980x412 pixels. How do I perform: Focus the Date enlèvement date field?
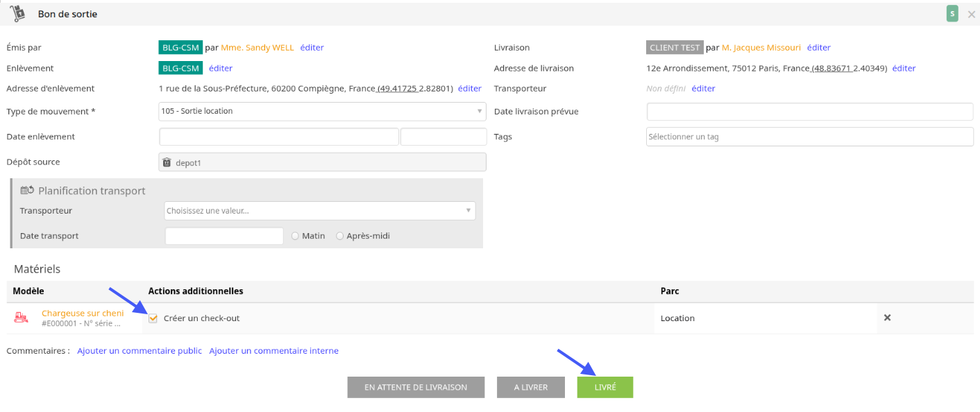pyautogui.click(x=279, y=137)
